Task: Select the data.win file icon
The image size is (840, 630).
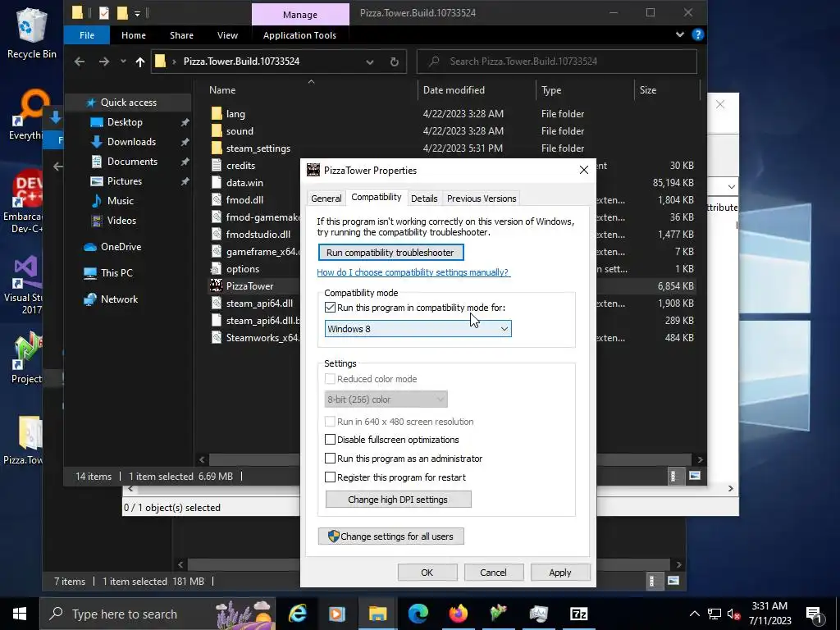Action: click(217, 182)
